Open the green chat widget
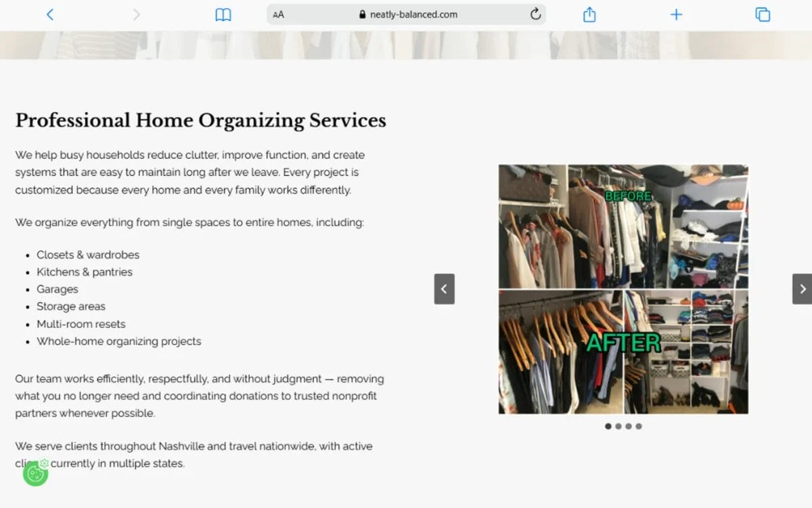The width and height of the screenshot is (812, 508). [x=35, y=473]
